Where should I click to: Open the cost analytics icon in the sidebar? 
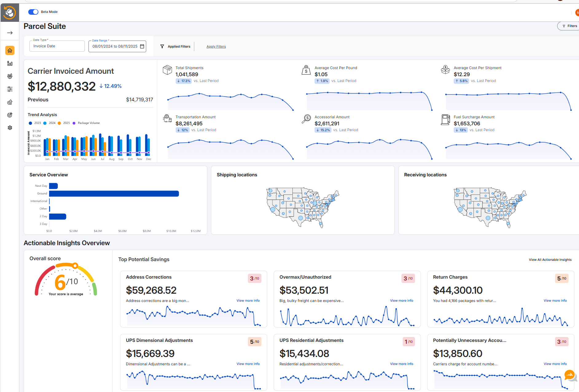(10, 63)
